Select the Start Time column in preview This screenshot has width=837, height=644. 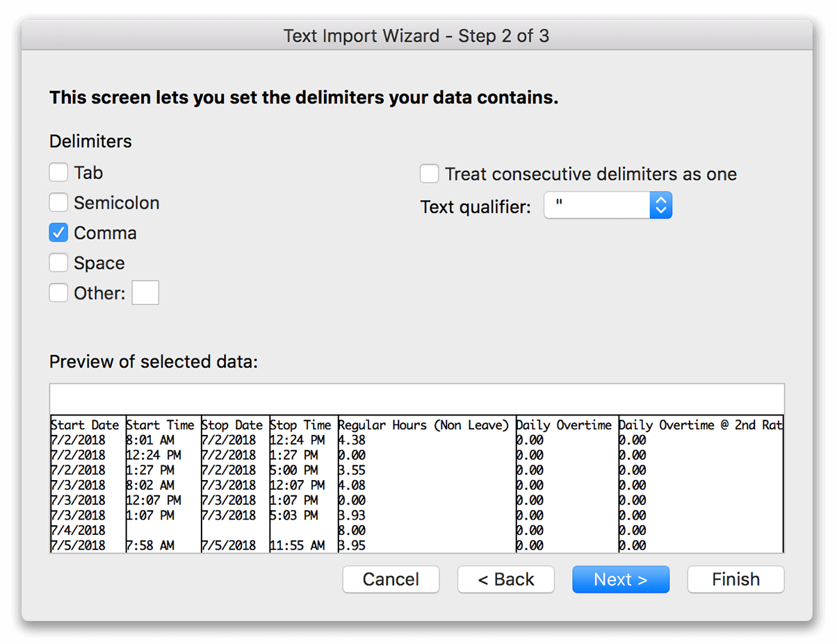[161, 424]
